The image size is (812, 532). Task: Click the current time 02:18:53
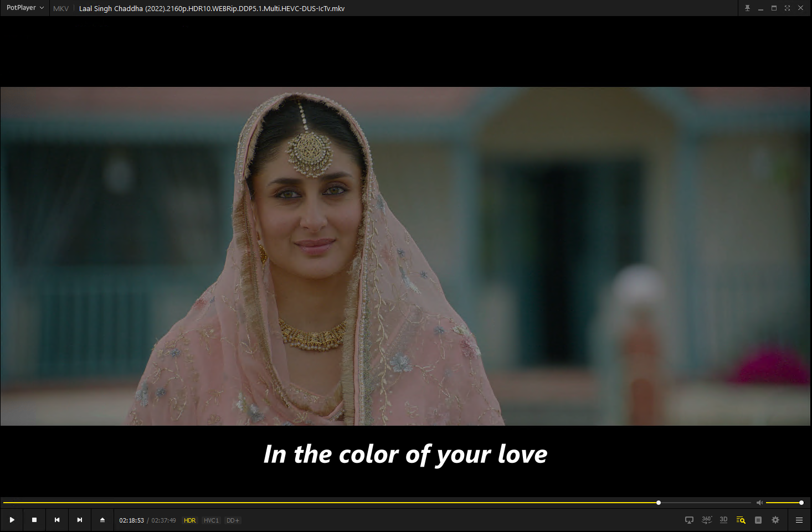(131, 520)
